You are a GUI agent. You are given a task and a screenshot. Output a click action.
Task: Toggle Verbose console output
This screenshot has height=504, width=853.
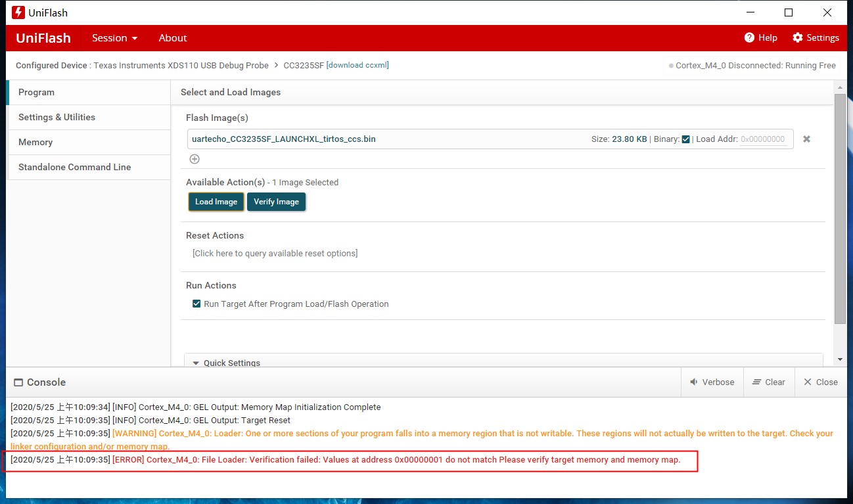(x=712, y=382)
